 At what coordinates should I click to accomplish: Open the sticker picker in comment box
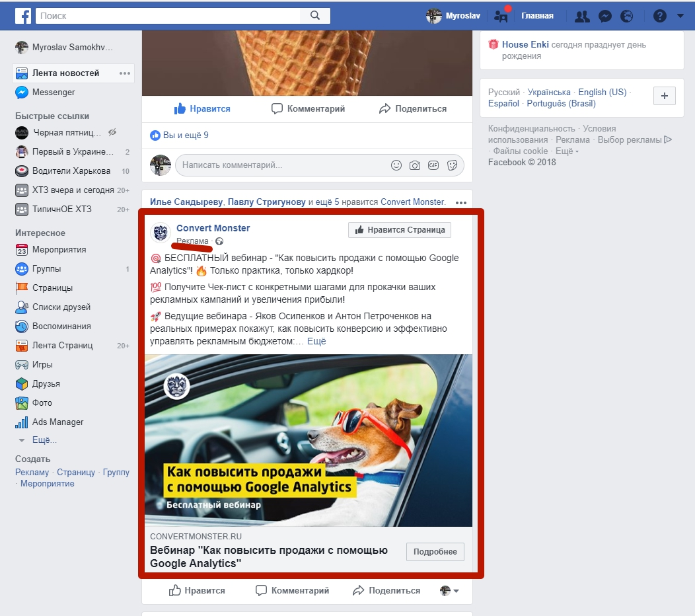click(x=452, y=165)
